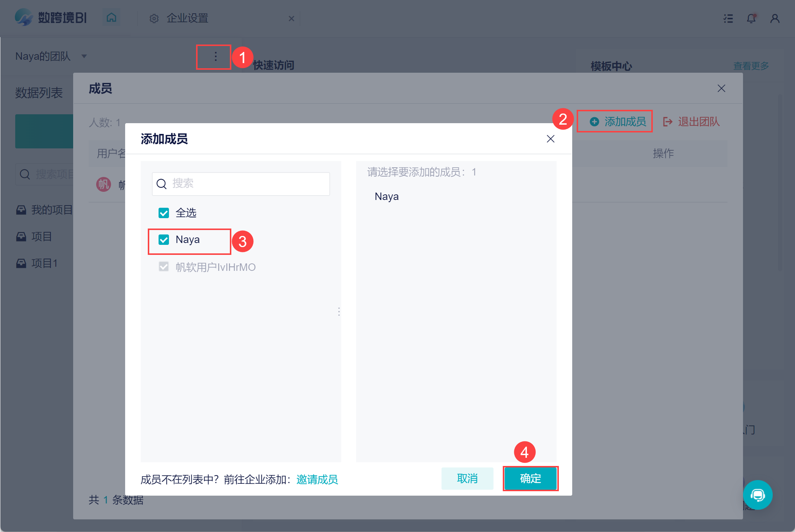The image size is (795, 532).
Task: Click the 确定 button
Action: (530, 479)
